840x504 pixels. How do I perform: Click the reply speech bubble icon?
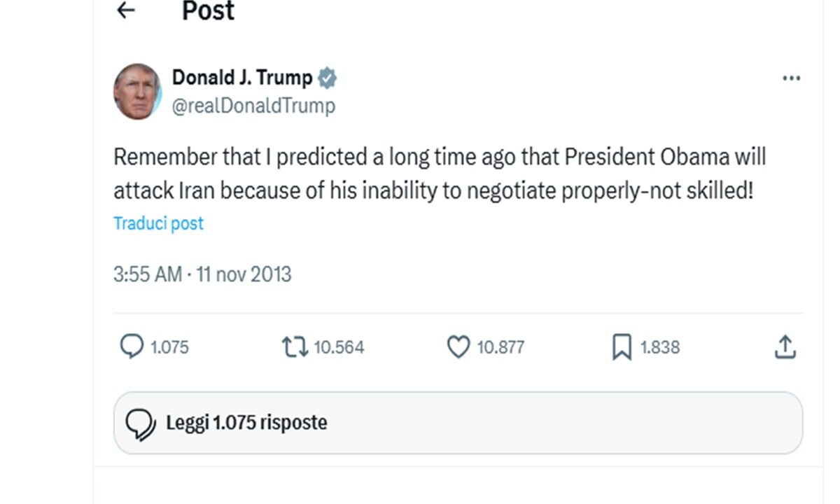(132, 346)
